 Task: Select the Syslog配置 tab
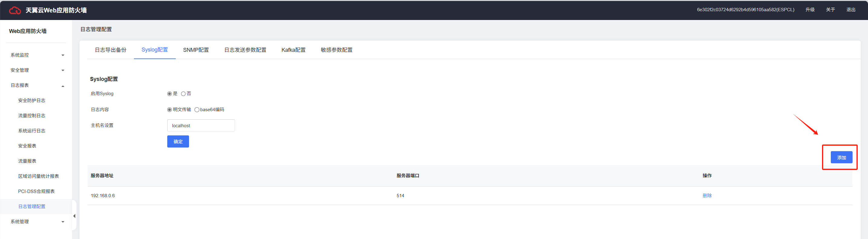[x=155, y=50]
